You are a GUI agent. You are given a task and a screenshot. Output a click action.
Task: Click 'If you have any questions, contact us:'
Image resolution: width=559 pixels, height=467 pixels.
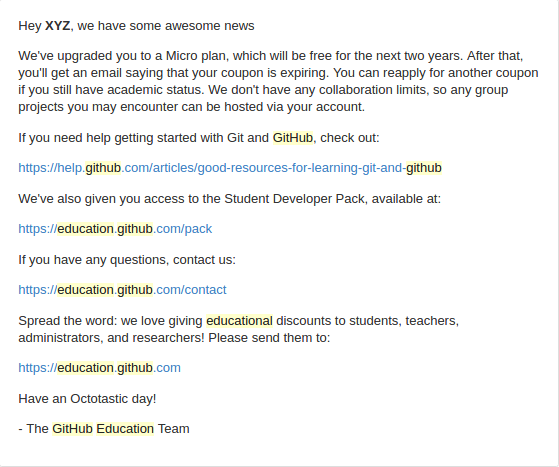coord(127,260)
